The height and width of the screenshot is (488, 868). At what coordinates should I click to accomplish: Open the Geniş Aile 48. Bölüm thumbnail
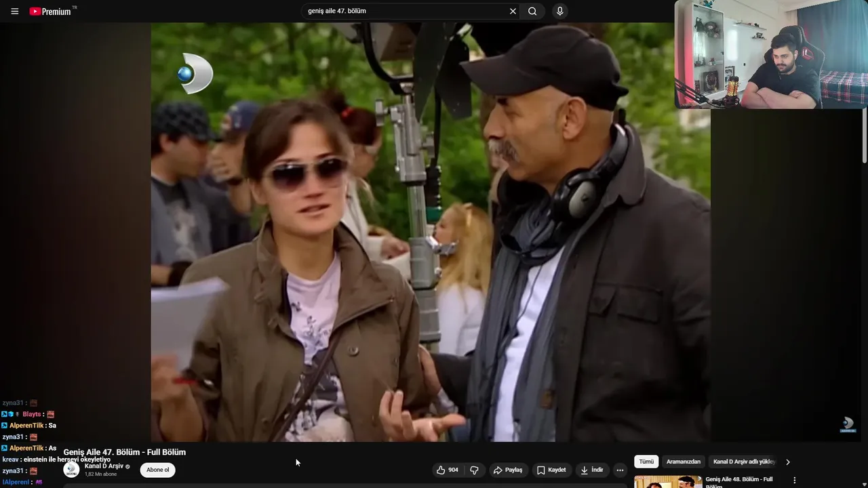point(668,482)
